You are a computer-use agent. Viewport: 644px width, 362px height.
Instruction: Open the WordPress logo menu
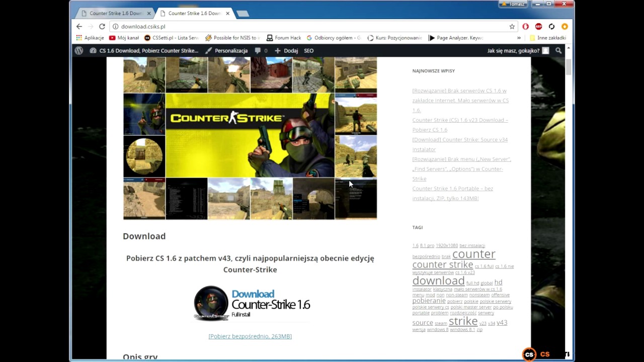(79, 51)
